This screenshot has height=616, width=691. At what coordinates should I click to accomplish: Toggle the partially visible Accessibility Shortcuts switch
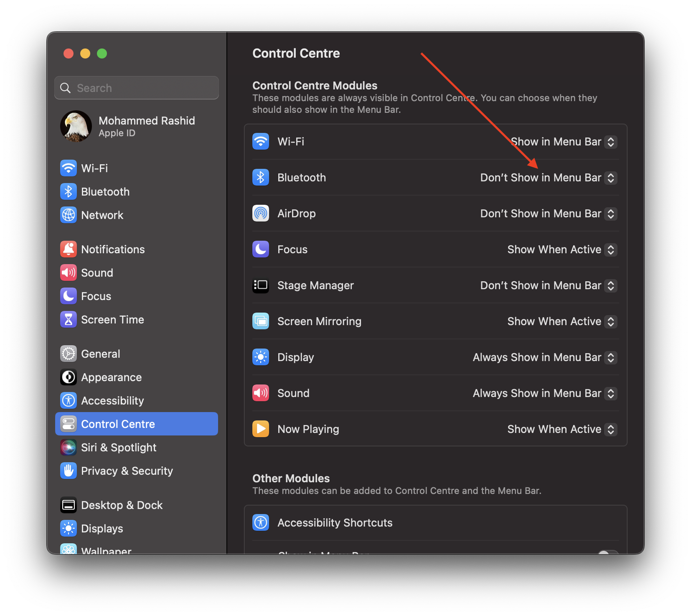(607, 551)
